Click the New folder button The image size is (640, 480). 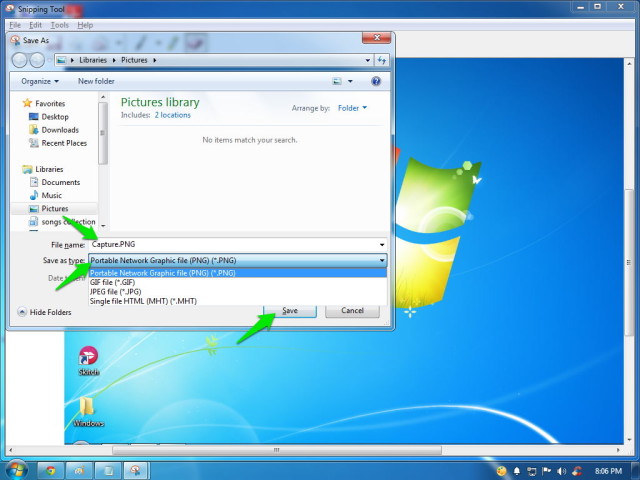coord(96,81)
